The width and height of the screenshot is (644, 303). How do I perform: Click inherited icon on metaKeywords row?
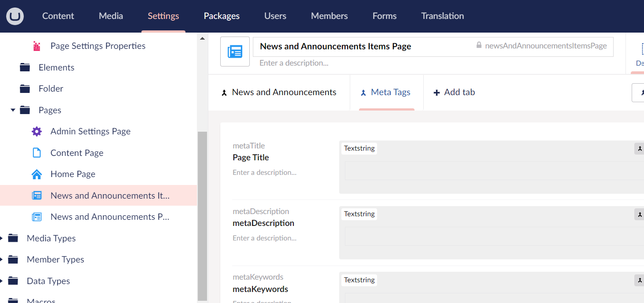click(x=639, y=280)
